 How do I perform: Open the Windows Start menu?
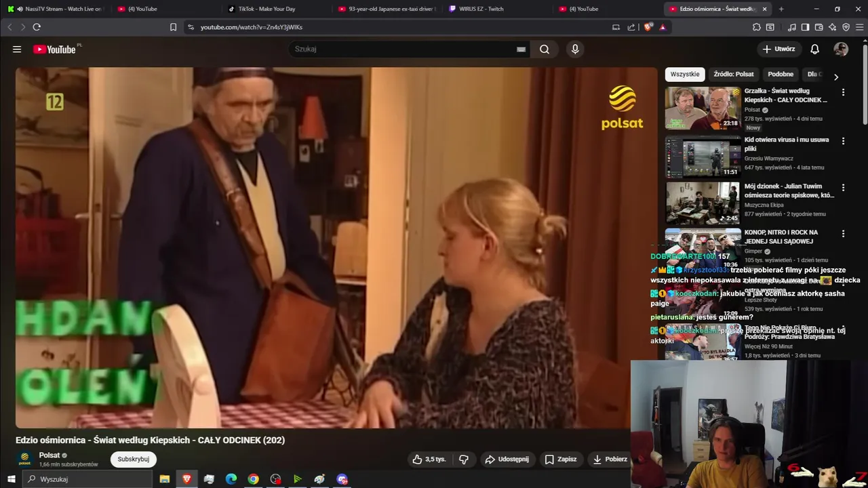click(11, 479)
